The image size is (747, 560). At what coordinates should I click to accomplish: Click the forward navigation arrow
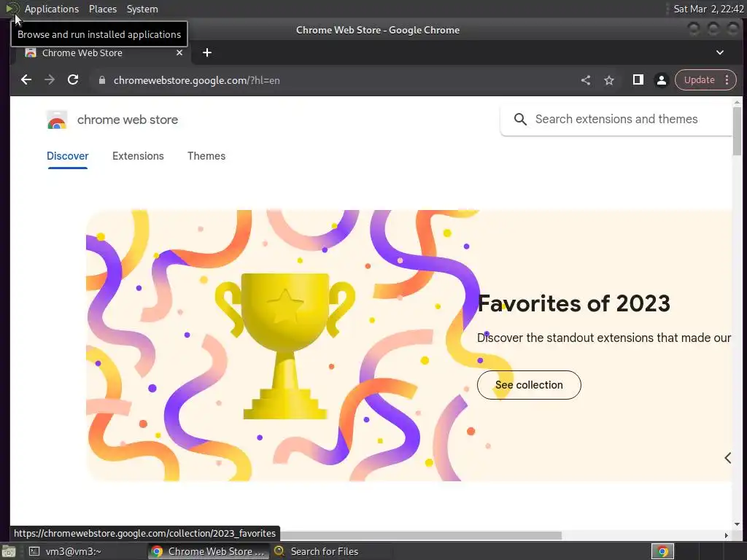(50, 80)
